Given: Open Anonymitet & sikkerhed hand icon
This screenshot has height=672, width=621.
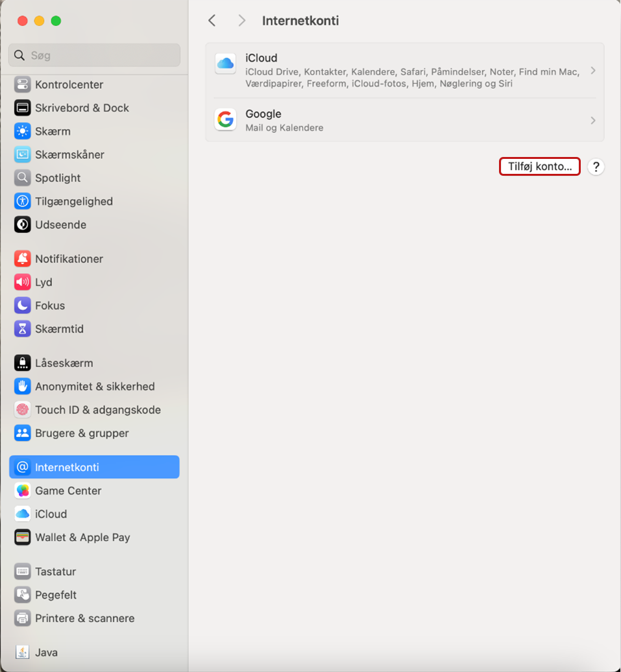Looking at the screenshot, I should coord(22,386).
